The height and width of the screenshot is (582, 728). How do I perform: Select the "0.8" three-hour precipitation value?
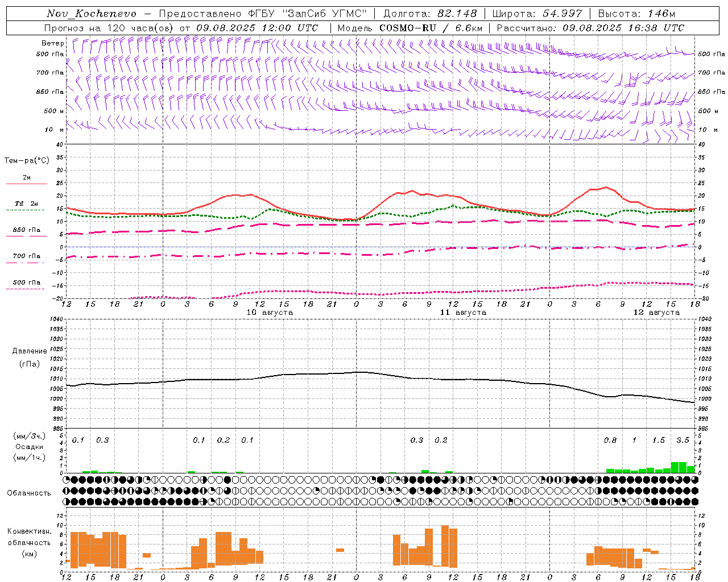click(610, 440)
